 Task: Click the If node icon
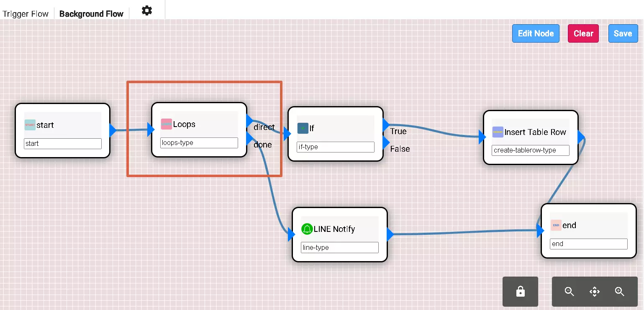pos(303,128)
